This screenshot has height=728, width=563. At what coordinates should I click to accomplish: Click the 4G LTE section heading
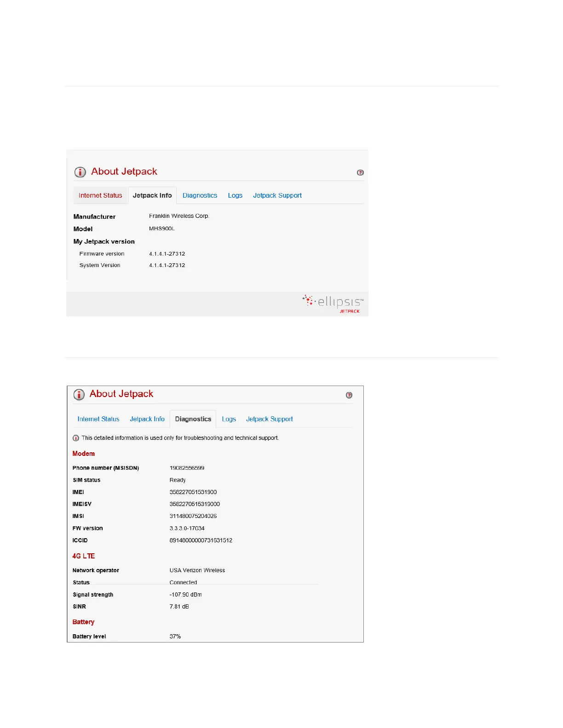point(84,556)
